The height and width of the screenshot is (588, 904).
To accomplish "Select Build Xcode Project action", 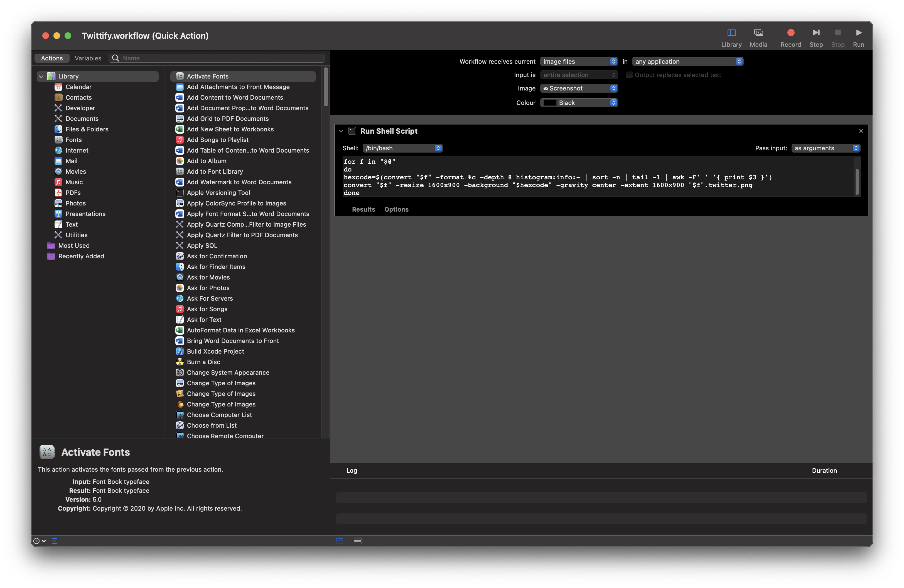I will coord(215,351).
